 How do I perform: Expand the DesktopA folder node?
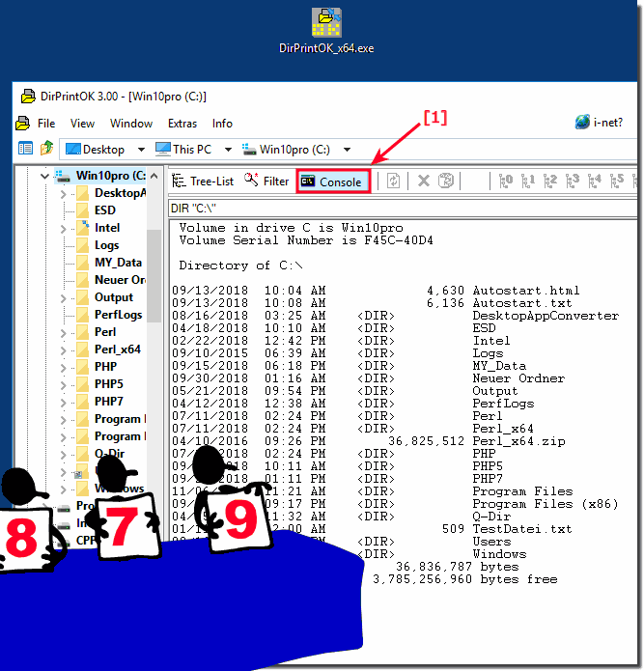click(64, 194)
